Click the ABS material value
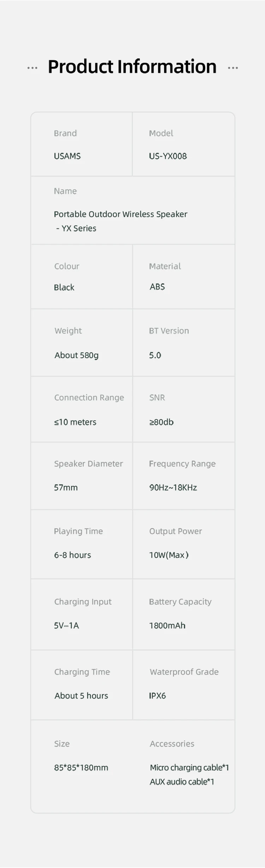This screenshot has height=868, width=265. pos(157,287)
